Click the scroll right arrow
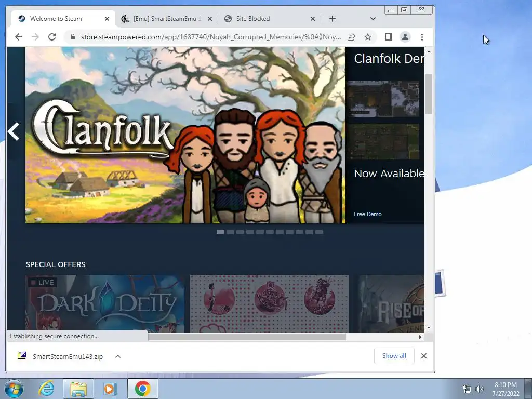532x399 pixels. (420, 337)
